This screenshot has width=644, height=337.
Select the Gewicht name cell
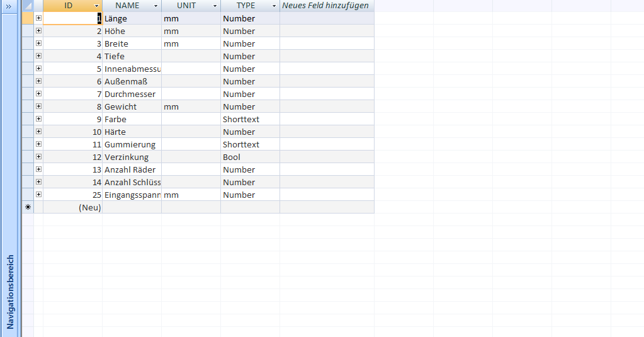point(131,106)
